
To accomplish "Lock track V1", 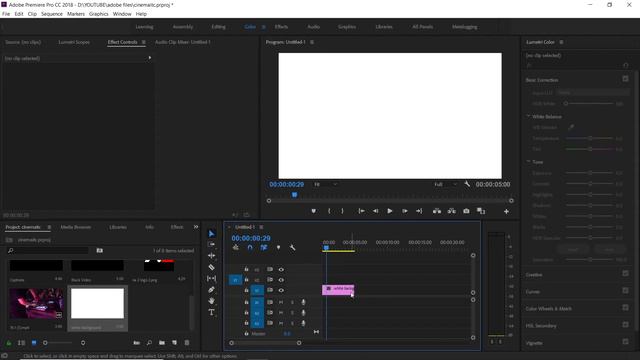I will [246, 290].
